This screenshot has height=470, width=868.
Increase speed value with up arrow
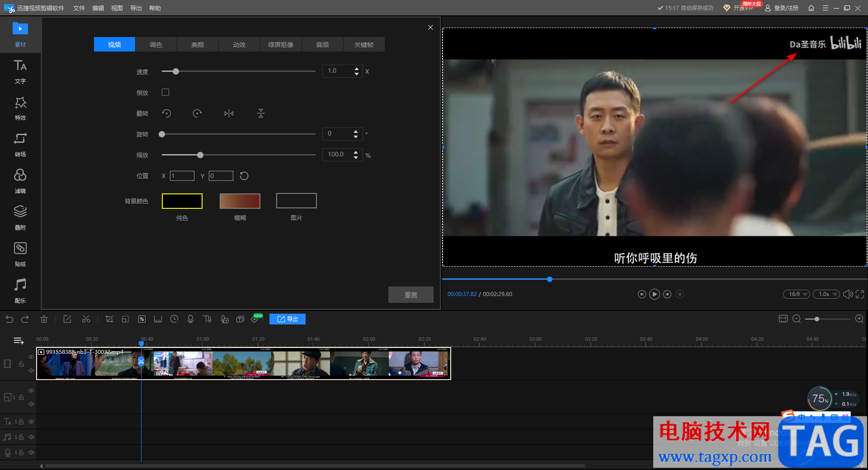tap(357, 69)
